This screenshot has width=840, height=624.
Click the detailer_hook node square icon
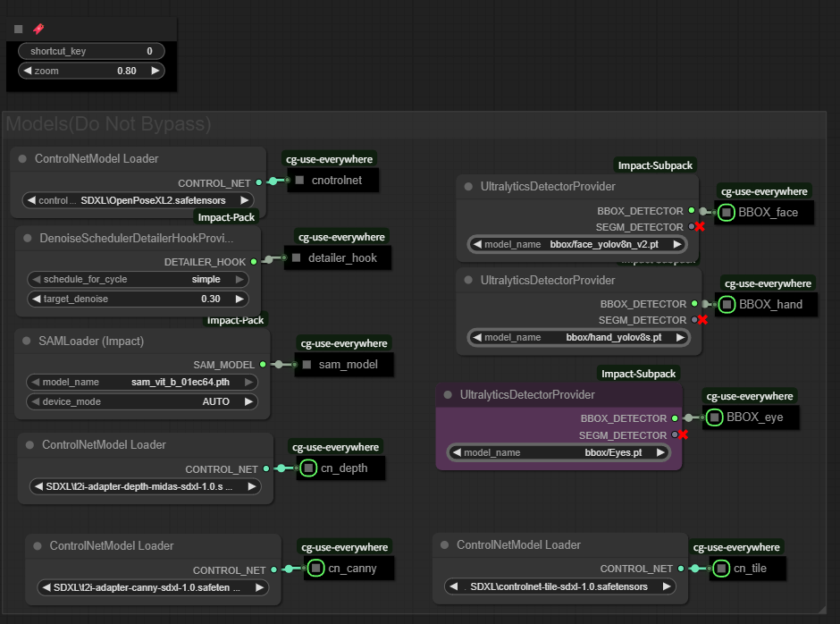[296, 257]
